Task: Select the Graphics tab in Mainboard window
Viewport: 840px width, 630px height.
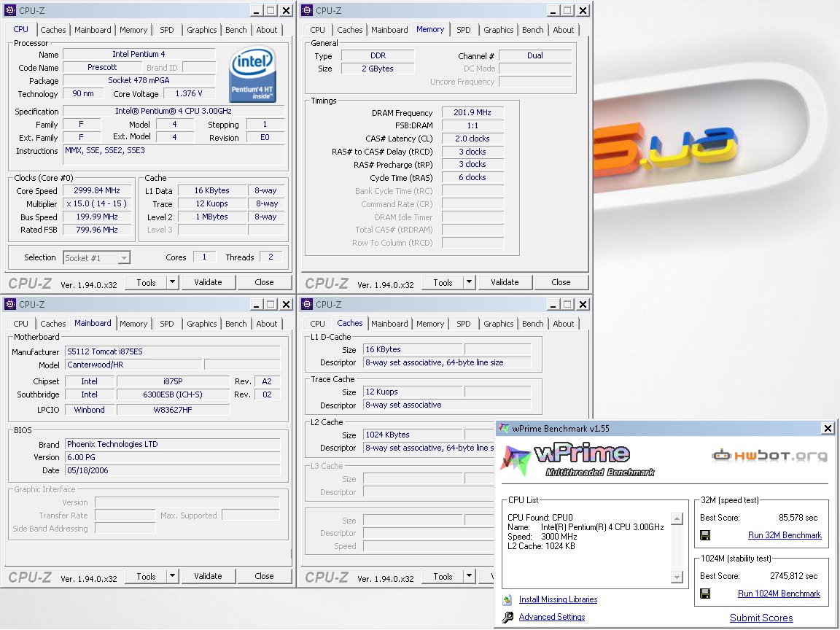Action: click(x=201, y=324)
